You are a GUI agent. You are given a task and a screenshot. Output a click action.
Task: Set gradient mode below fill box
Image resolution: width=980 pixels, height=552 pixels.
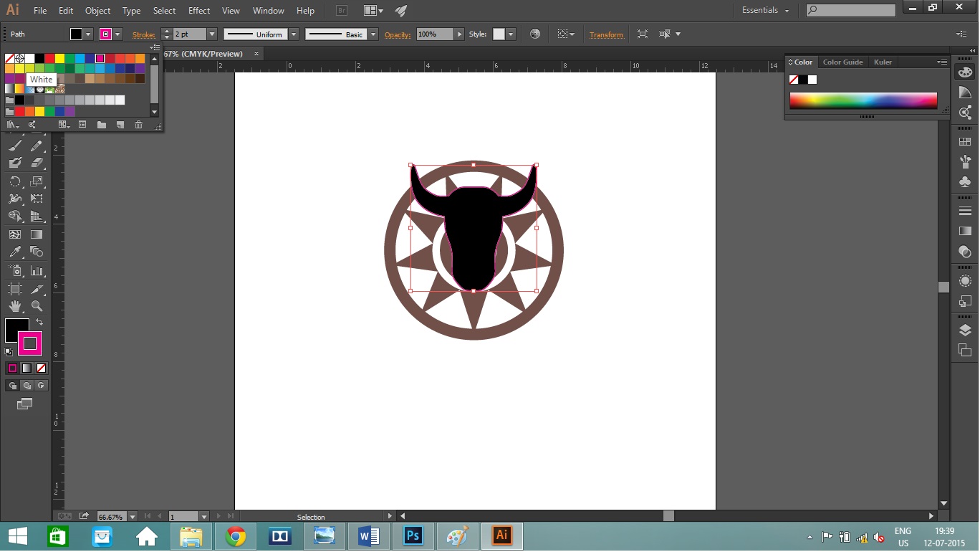coord(27,368)
